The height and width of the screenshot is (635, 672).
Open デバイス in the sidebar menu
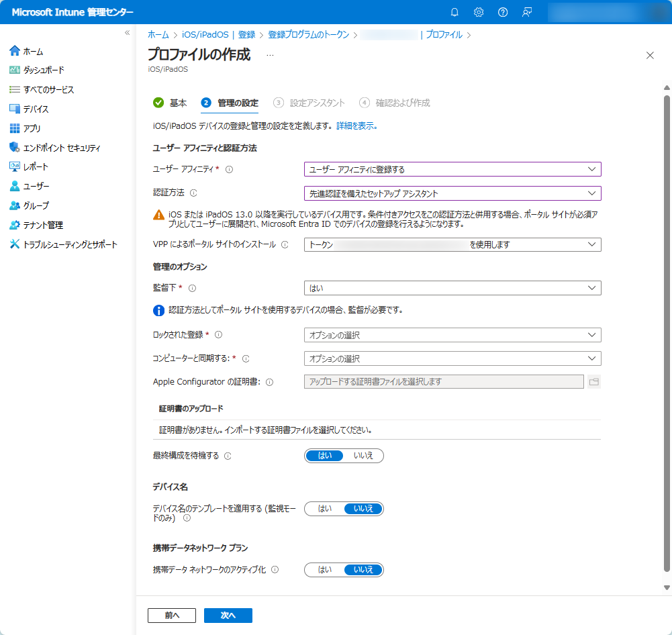[x=36, y=109]
